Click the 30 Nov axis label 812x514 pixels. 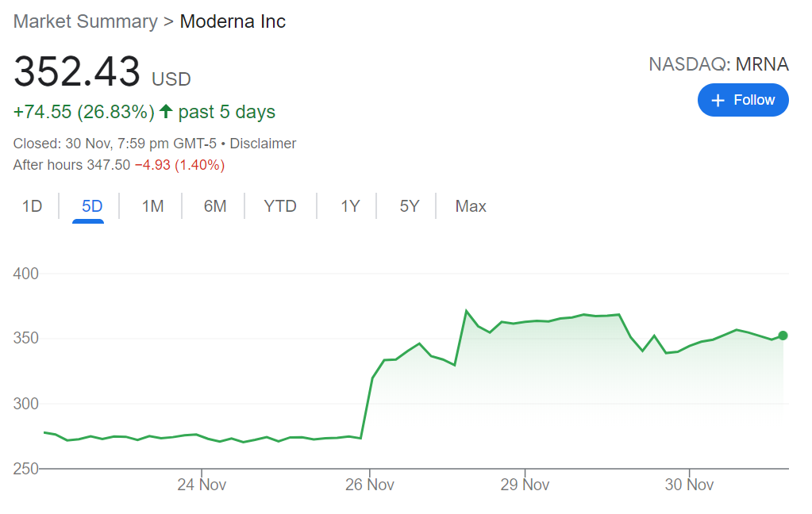coord(689,485)
